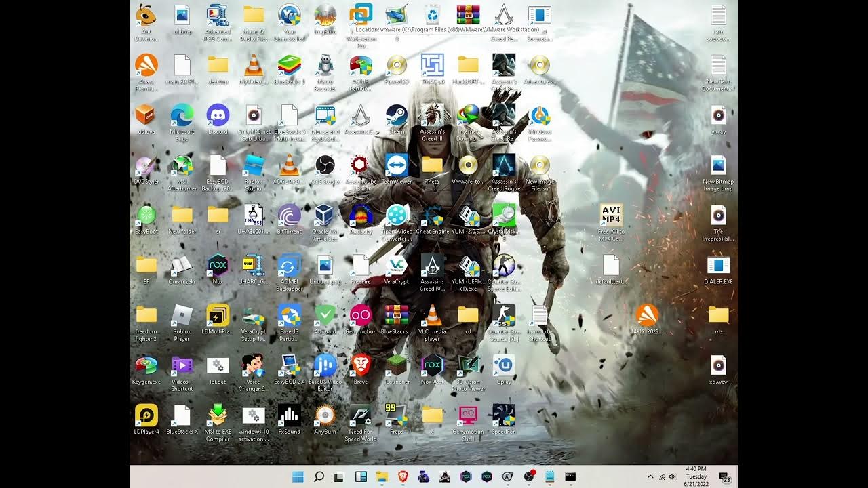Open the DVDStyler shortcut
The image size is (868, 488).
146,169
